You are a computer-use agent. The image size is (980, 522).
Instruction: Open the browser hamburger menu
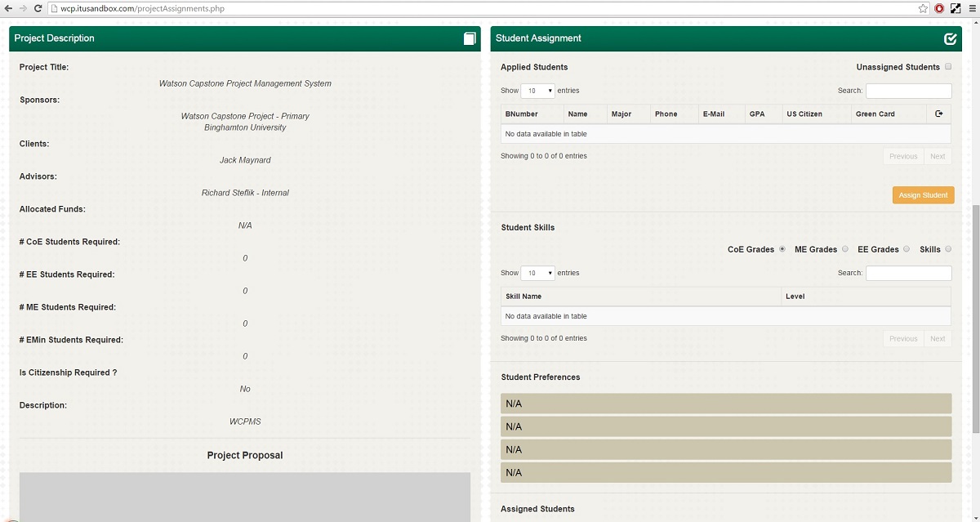pos(972,8)
